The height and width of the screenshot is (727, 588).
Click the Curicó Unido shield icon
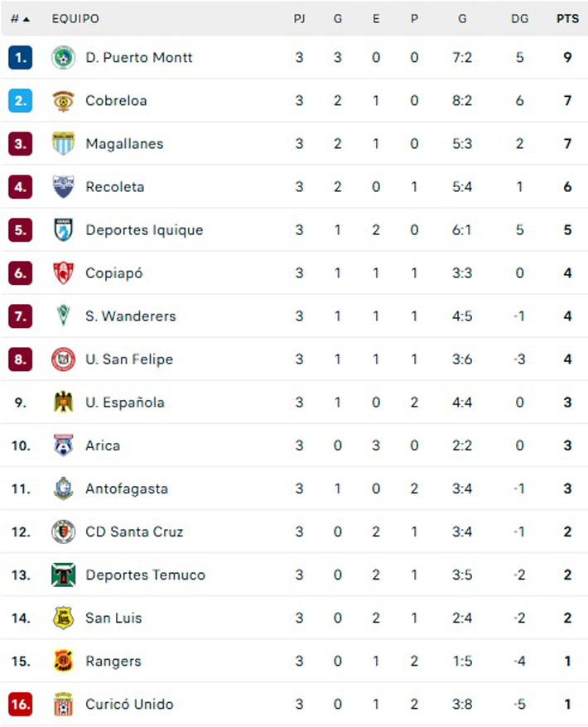click(63, 704)
